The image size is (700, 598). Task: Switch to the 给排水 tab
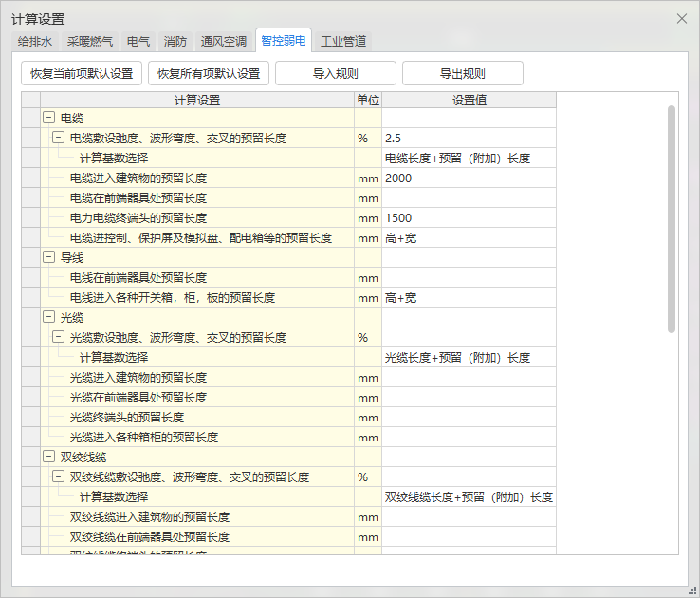35,42
